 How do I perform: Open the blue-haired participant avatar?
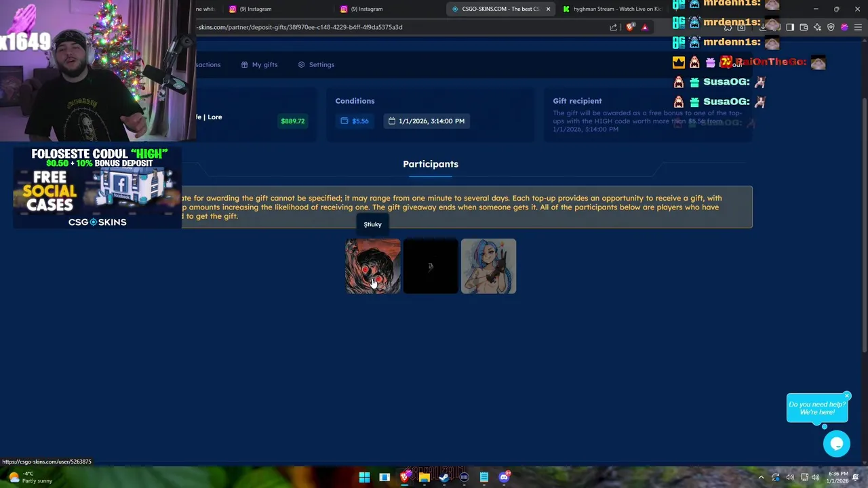click(488, 266)
